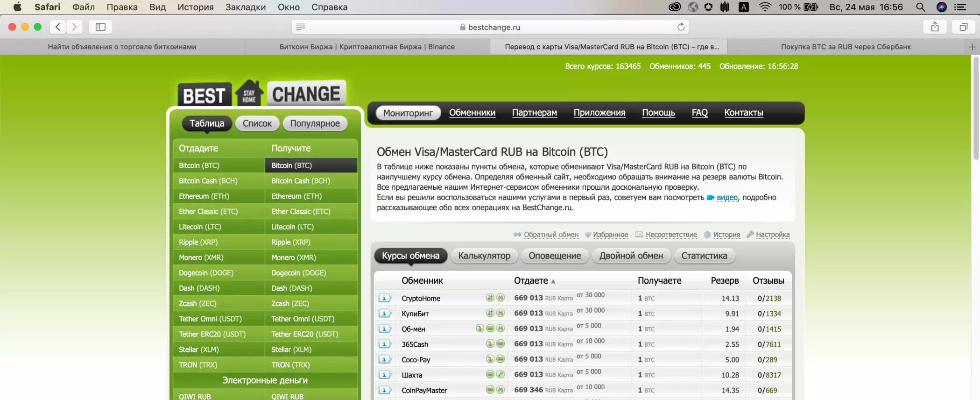
Task: Click the bestchange.ru address bar
Action: (490, 27)
